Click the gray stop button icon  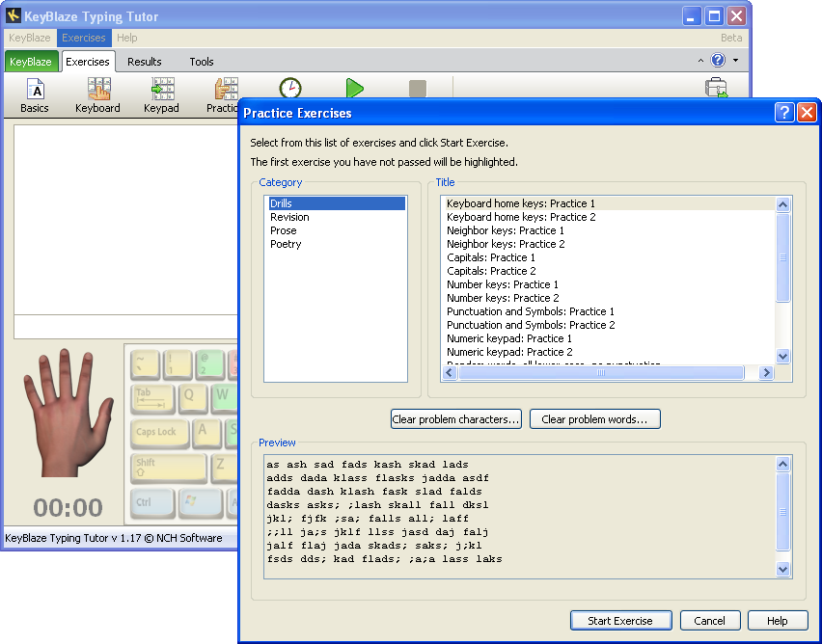pos(418,89)
